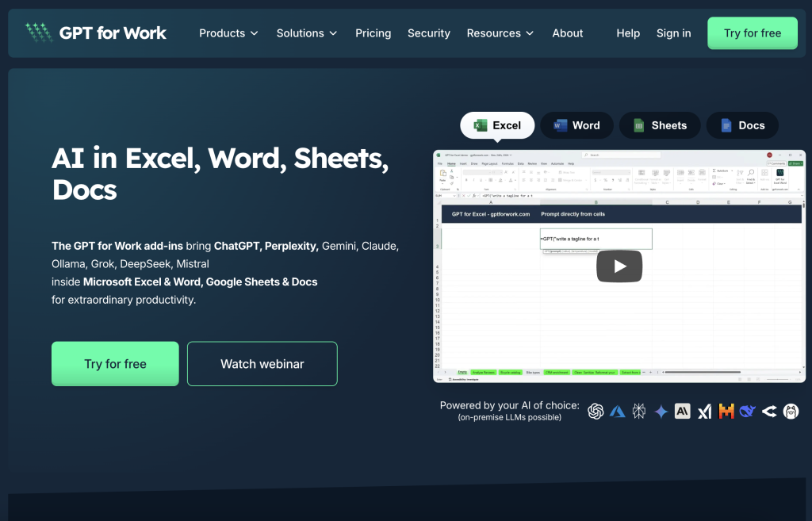Click the Watch webinar button
Screen dimensions: 812x521
pos(262,363)
